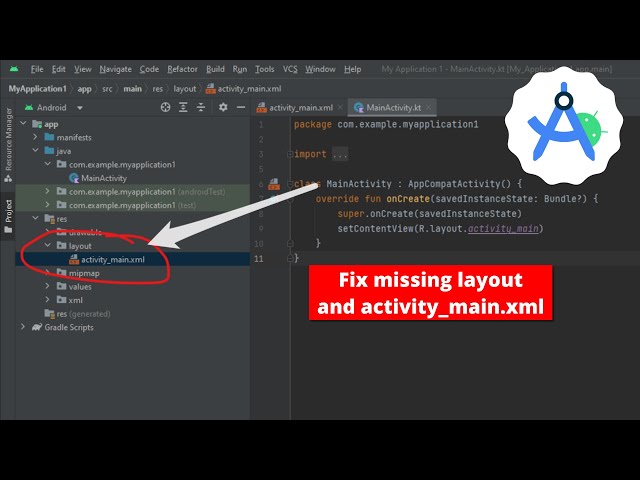Click the Collapse All icon in project panel
The height and width of the screenshot is (480, 640).
point(201,107)
